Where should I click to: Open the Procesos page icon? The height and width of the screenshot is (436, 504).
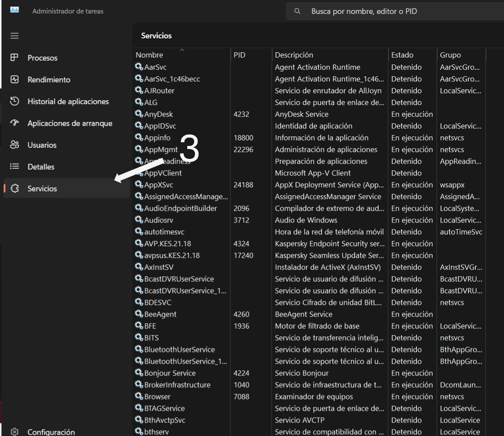pos(15,57)
